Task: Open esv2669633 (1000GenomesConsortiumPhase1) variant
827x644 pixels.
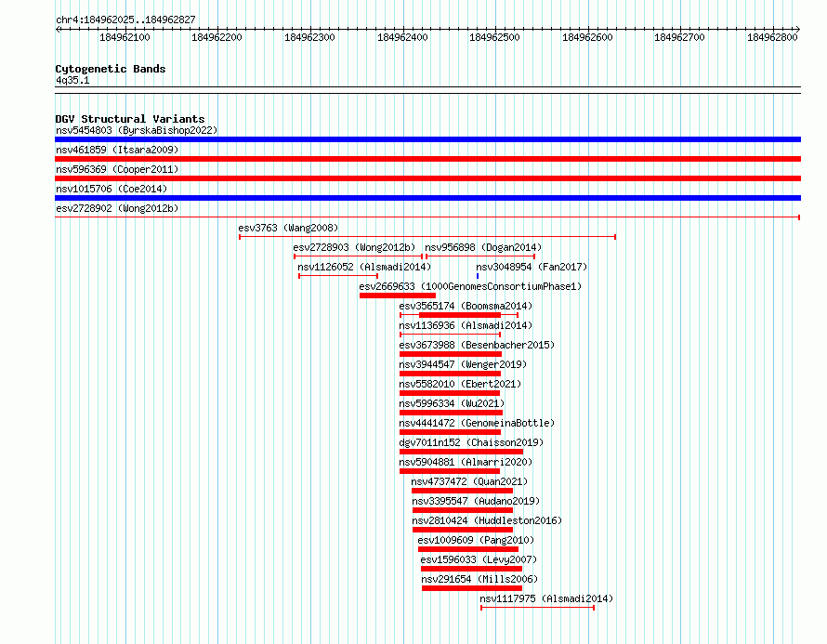Action: 470,286
